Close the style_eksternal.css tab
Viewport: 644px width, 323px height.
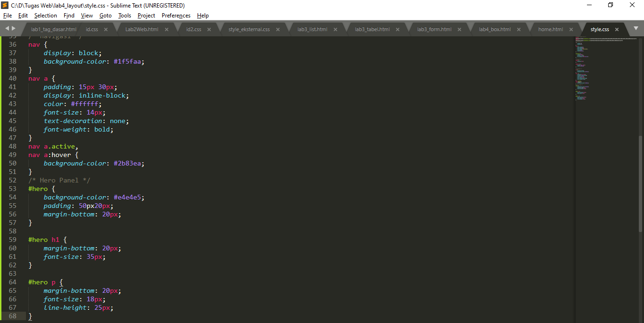click(x=278, y=29)
